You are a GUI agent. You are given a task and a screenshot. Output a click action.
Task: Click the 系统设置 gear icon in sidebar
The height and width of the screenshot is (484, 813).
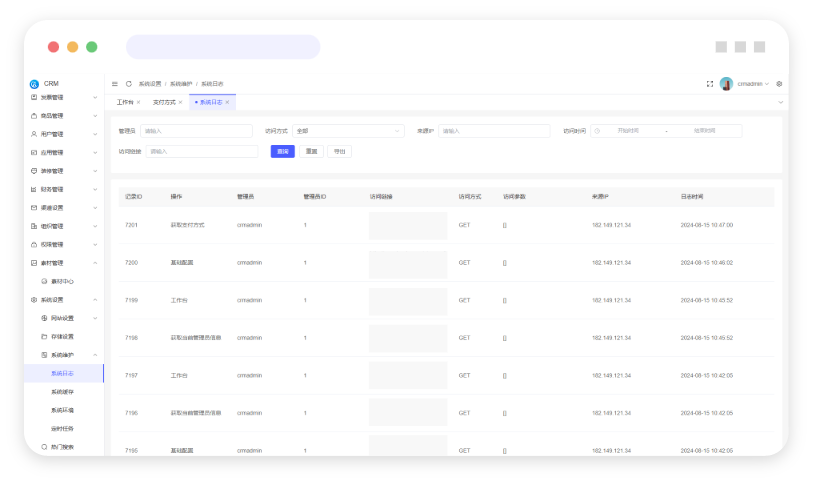(34, 300)
